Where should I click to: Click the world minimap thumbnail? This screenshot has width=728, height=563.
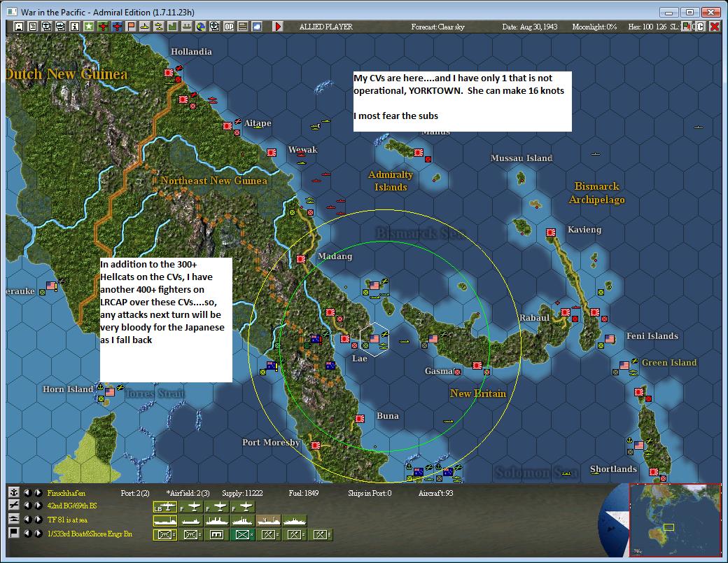[x=675, y=520]
